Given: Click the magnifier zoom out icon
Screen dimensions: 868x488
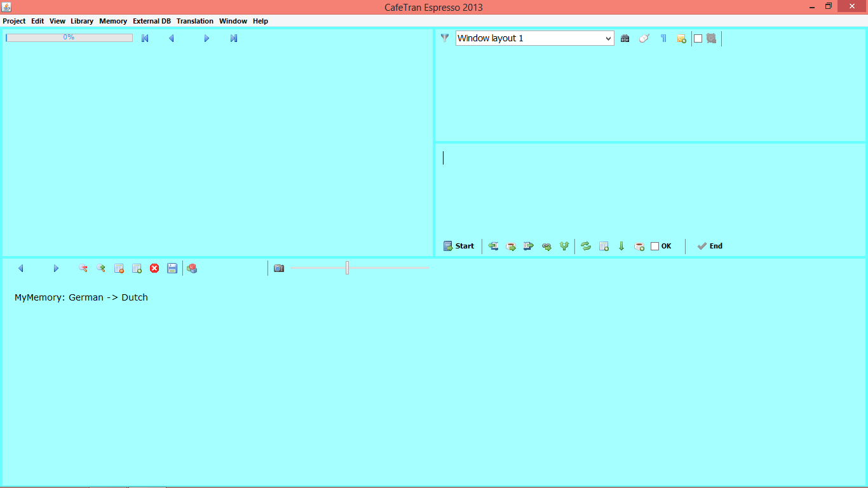Looking at the screenshot, I should (x=83, y=269).
